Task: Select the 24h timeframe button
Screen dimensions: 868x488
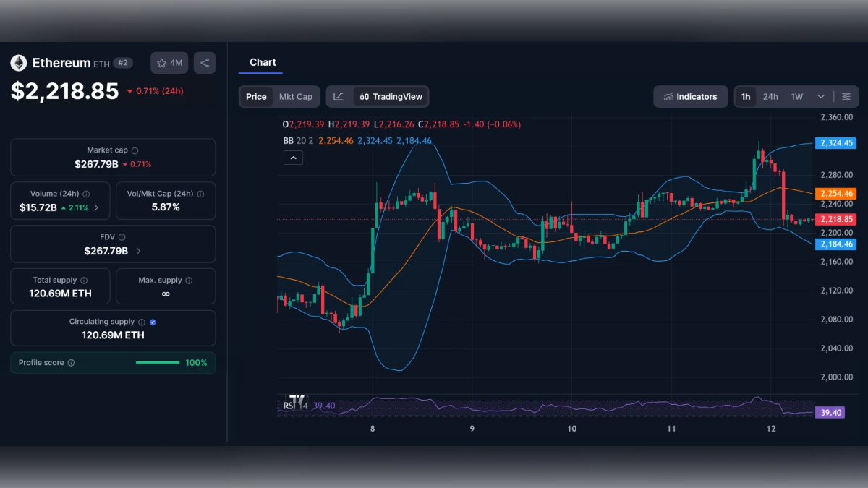Action: [x=770, y=96]
